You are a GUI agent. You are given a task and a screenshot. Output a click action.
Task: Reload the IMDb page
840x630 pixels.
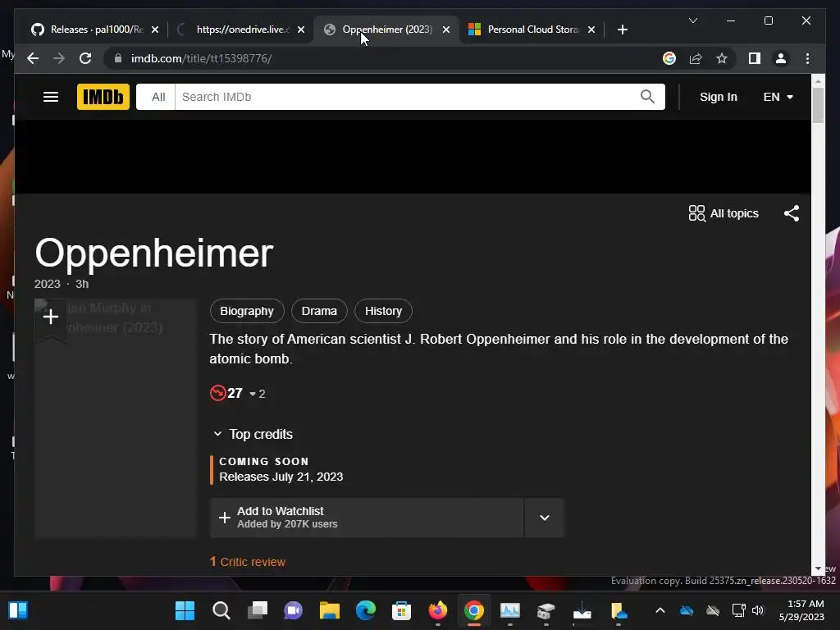click(85, 58)
